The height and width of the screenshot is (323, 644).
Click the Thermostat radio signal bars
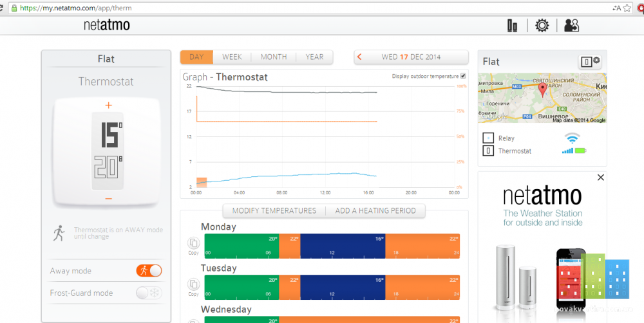click(567, 151)
